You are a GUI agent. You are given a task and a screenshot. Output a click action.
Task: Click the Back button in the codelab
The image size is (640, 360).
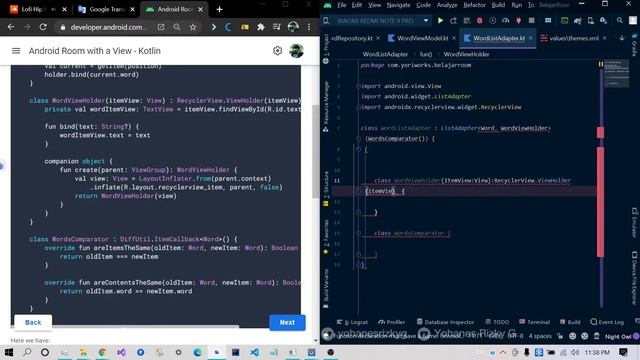tap(33, 322)
